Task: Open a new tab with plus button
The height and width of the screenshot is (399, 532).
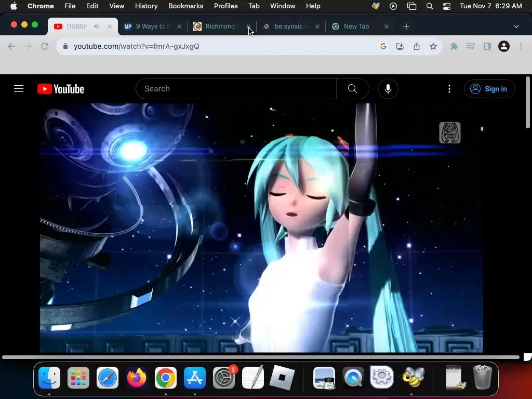Action: (406, 26)
